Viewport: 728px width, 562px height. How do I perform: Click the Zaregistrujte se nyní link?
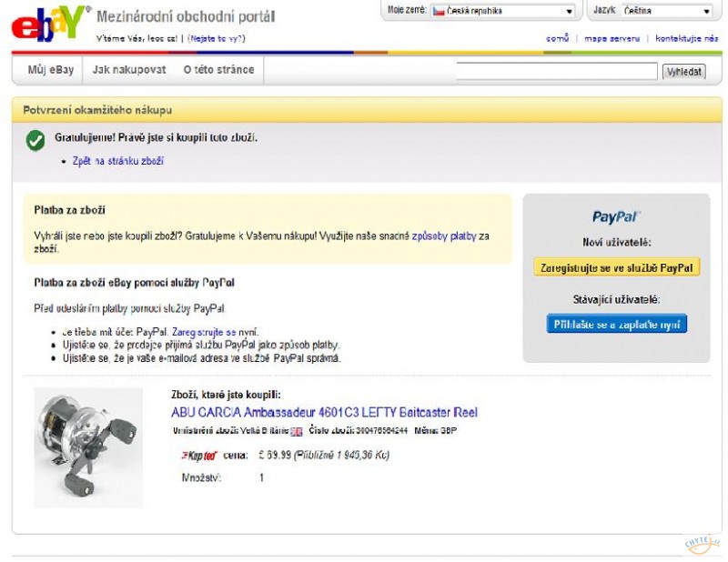215,332
